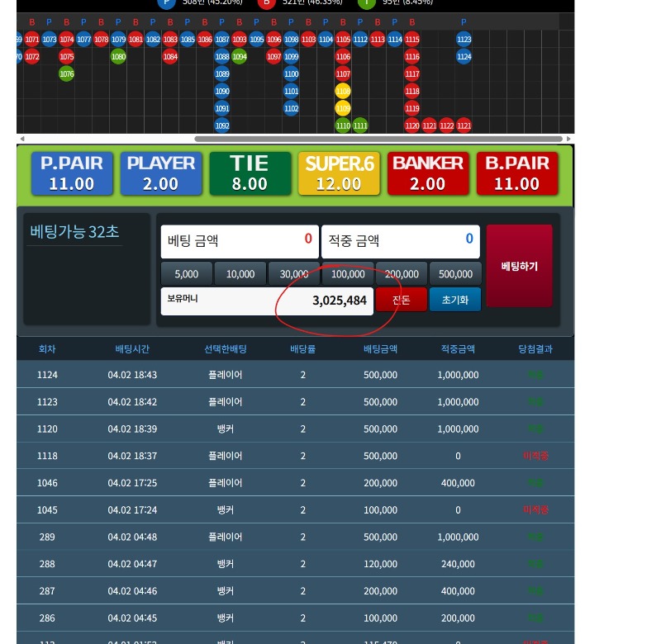The height and width of the screenshot is (644, 661).
Task: Click the green round 1111 tie bead
Action: tap(360, 125)
